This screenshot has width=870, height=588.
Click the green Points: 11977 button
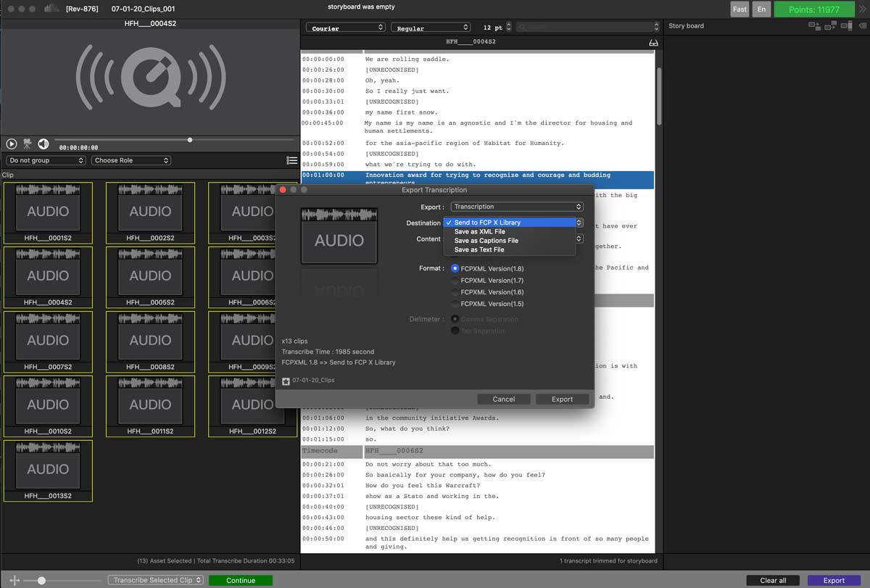[x=814, y=9]
